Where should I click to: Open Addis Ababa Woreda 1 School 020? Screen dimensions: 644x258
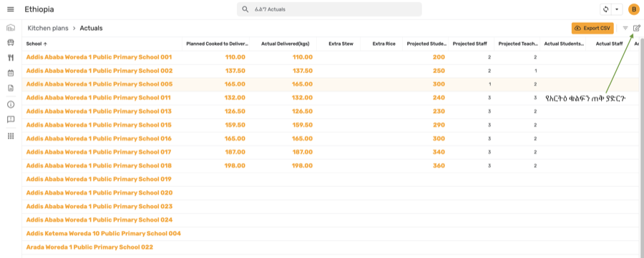(99, 193)
